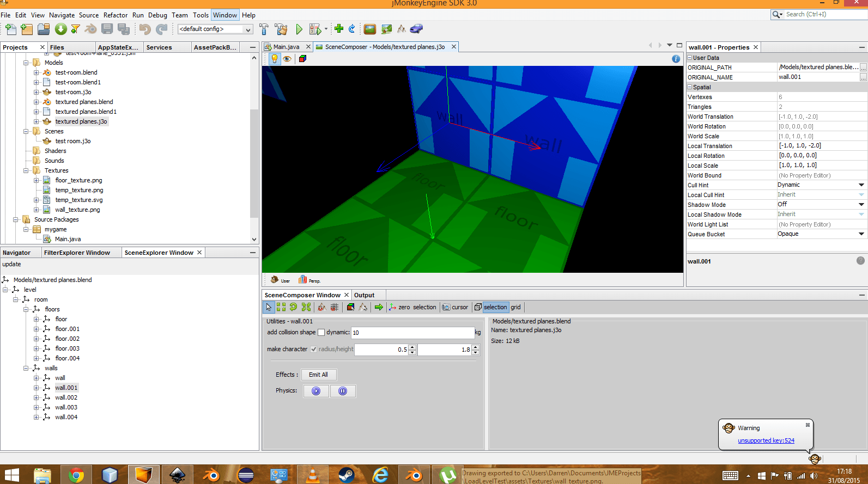Click the terrain mountain toolbar icon
Screen dimensions: 868x484
(x=402, y=29)
